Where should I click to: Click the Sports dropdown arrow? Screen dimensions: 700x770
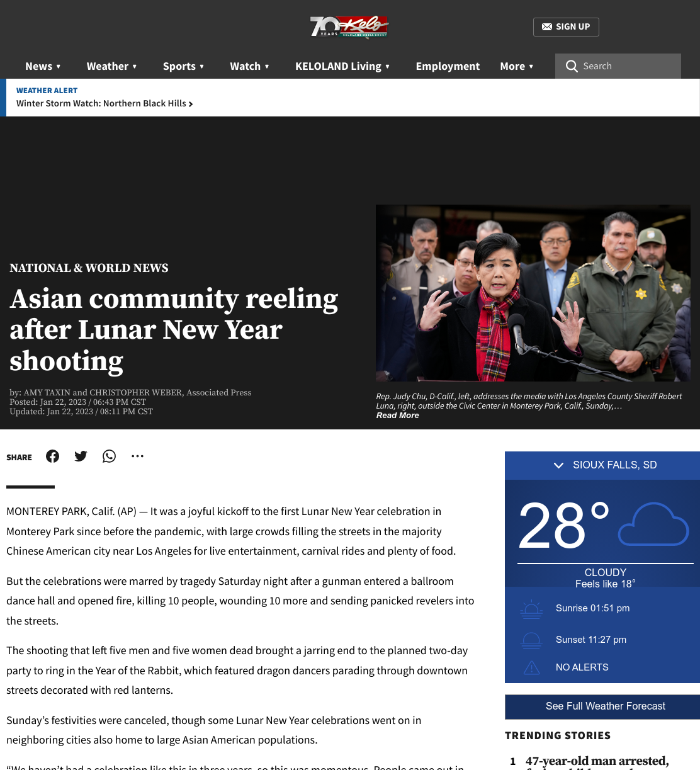coord(202,67)
